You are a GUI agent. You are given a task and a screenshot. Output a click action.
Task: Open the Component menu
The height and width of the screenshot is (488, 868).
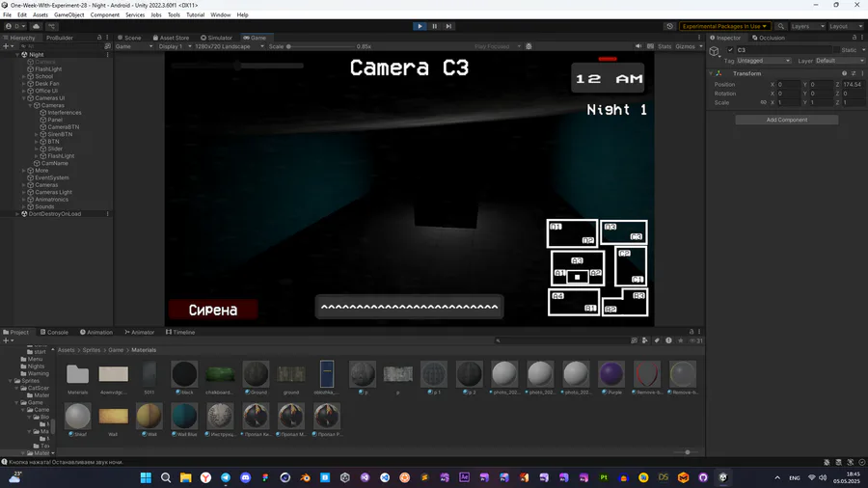104,14
